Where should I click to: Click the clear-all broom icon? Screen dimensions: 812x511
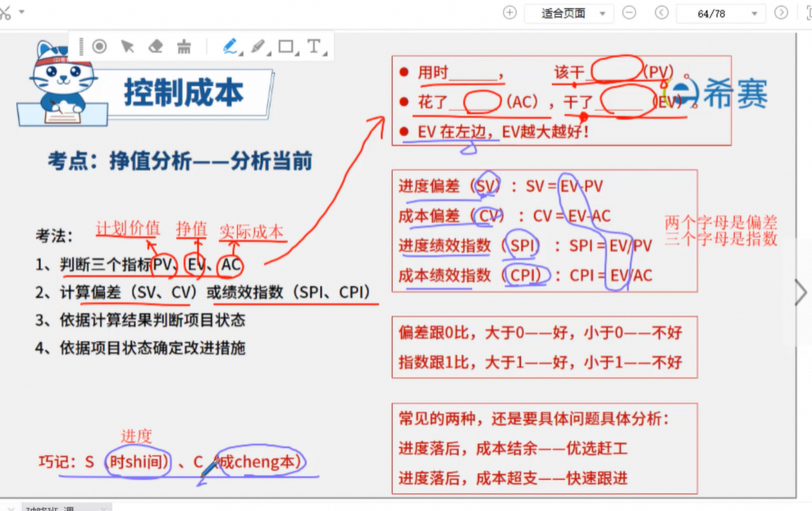184,47
